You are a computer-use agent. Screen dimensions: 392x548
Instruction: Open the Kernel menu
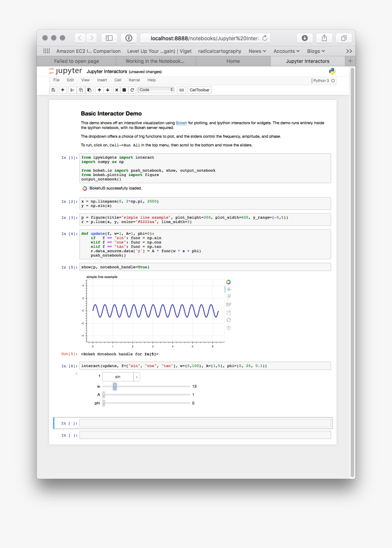tap(134, 80)
